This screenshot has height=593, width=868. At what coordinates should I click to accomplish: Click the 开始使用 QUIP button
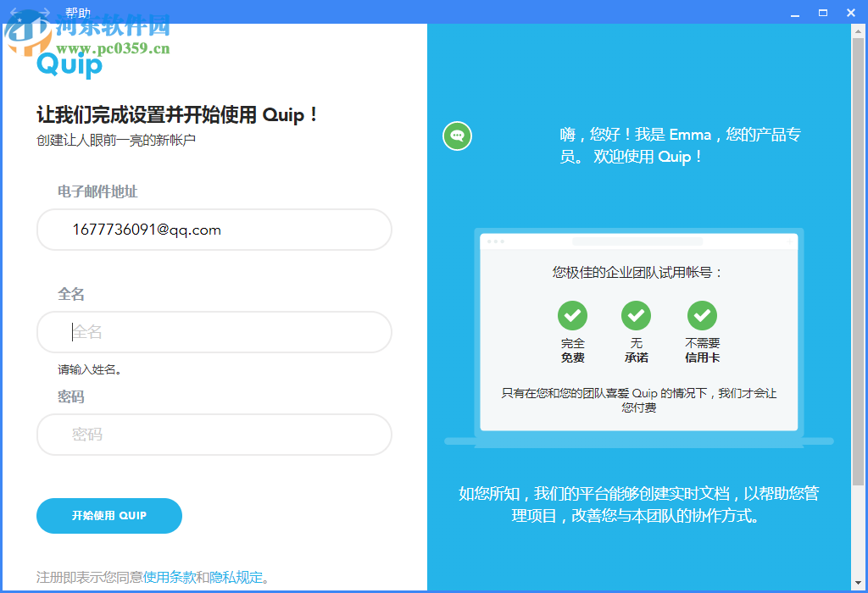pos(108,515)
